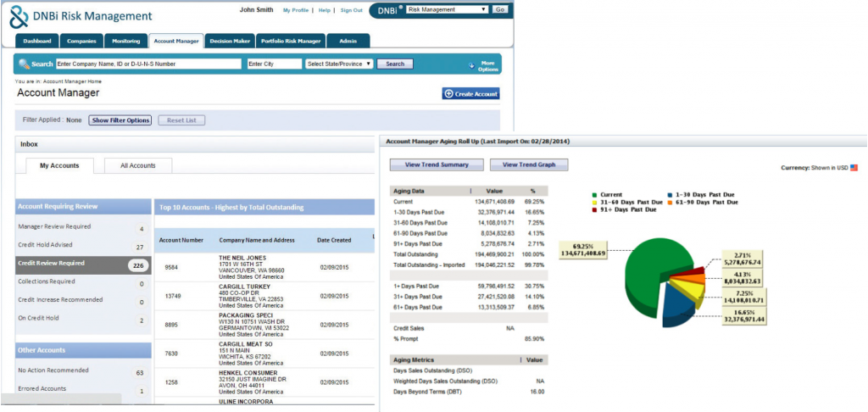Image resolution: width=868 pixels, height=412 pixels.
Task: Click the green Current legend swatch
Action: point(594,195)
